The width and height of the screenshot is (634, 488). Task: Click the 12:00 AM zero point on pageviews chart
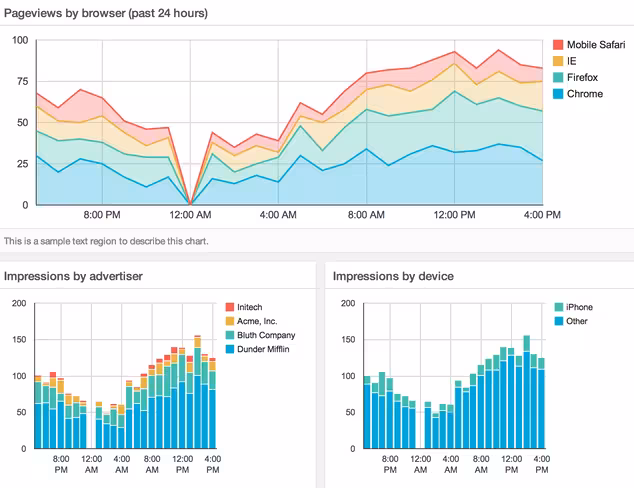[190, 204]
